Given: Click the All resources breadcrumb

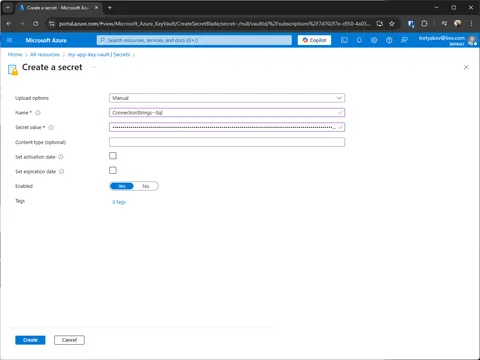Looking at the screenshot, I should [x=45, y=55].
